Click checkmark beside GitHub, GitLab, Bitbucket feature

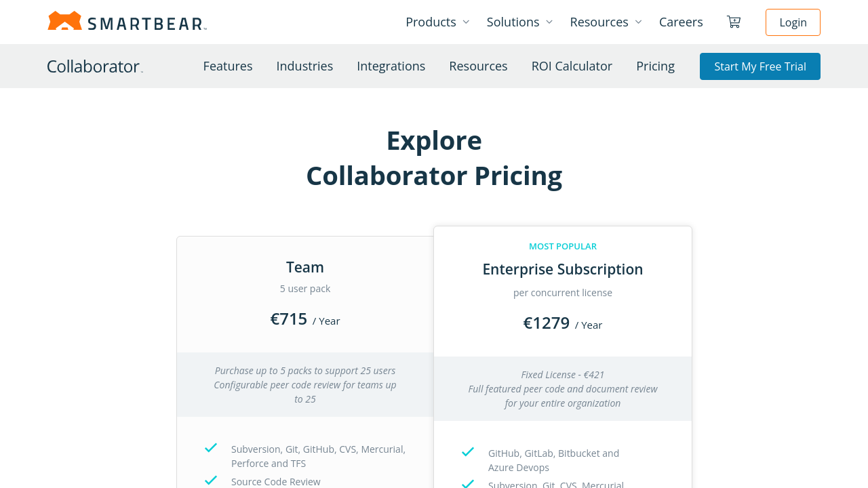[468, 452]
